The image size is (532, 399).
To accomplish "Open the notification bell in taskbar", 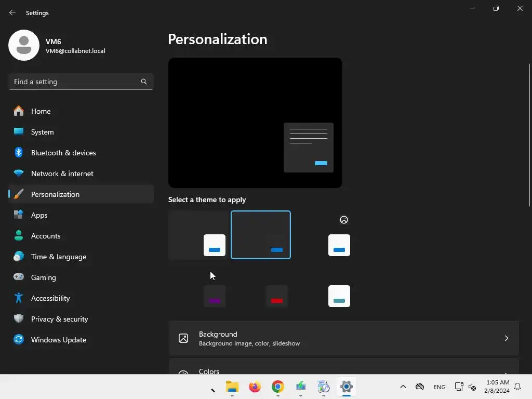I will click(x=517, y=387).
